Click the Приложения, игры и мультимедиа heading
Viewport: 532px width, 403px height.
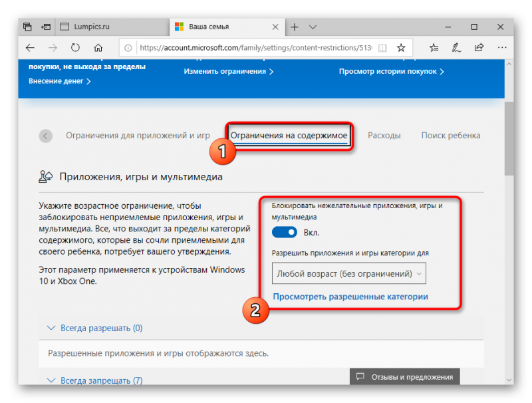141,177
